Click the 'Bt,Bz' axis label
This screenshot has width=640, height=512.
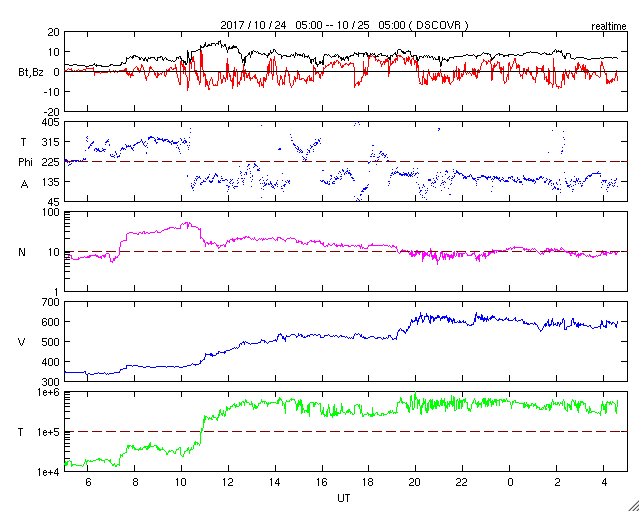click(x=31, y=73)
